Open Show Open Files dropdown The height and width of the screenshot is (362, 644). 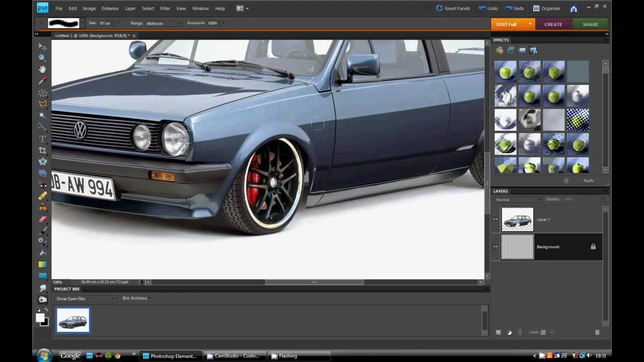pos(86,299)
